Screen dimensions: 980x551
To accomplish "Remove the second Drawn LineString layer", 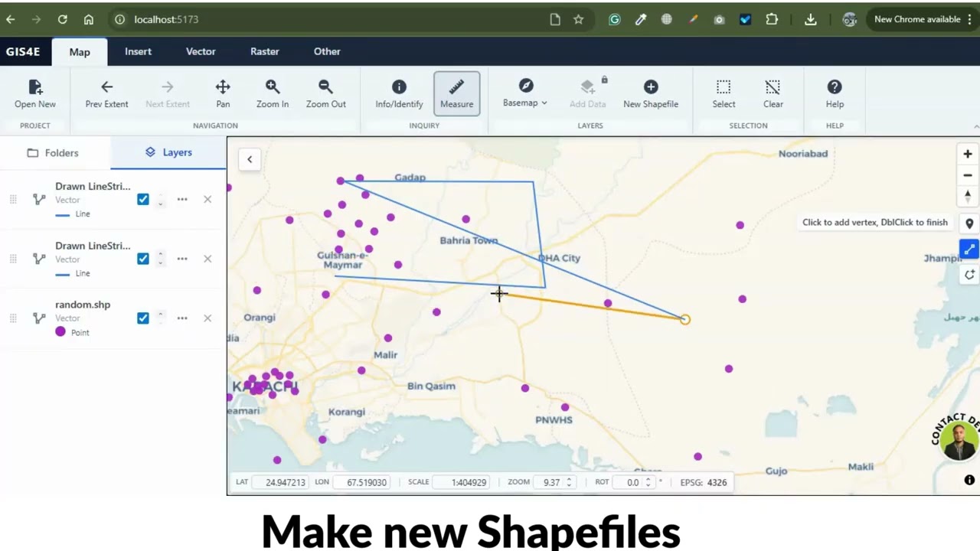I will coord(207,259).
